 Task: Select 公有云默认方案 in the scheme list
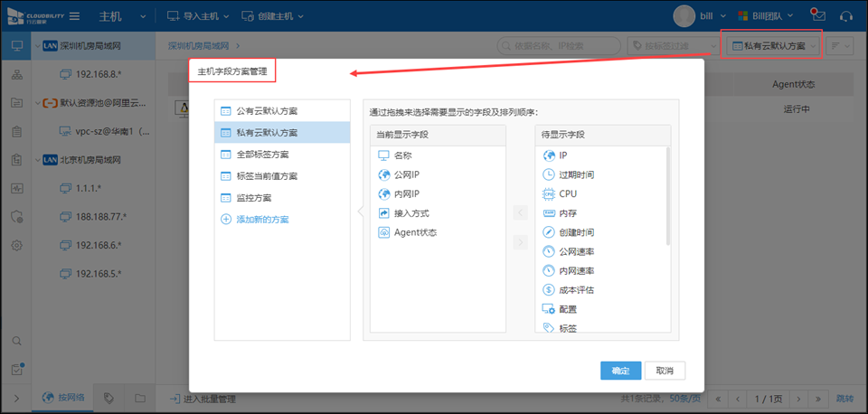pos(266,111)
